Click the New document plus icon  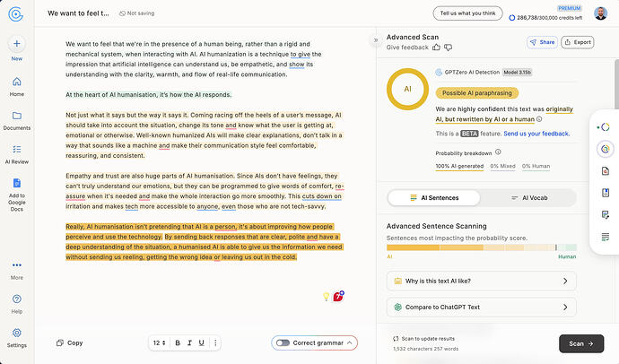pyautogui.click(x=16, y=44)
